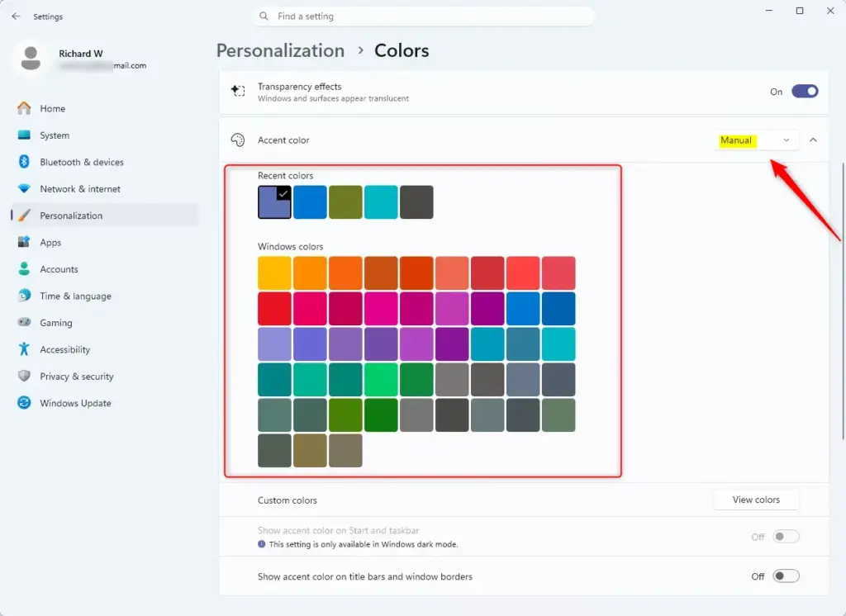Choose the lavender swatch starting third row

274,344
